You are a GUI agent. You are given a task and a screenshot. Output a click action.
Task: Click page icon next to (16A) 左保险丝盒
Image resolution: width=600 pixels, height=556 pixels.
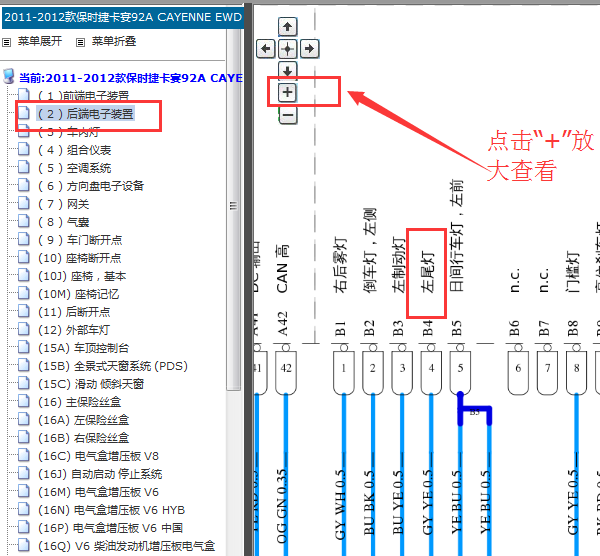(24, 418)
